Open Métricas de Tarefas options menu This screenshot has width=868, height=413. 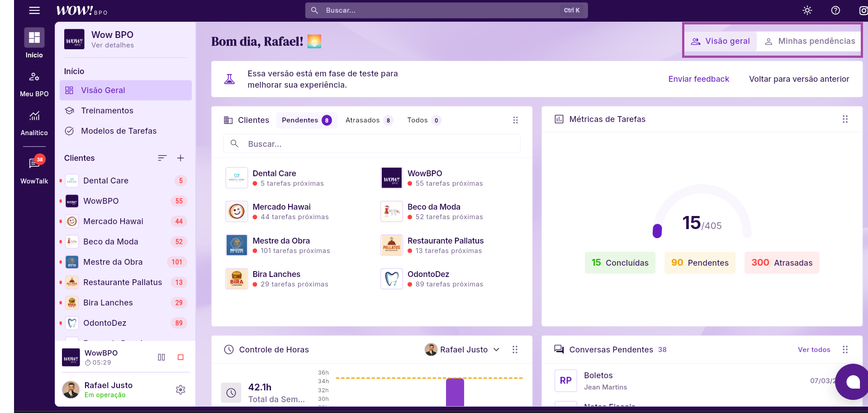(x=845, y=119)
